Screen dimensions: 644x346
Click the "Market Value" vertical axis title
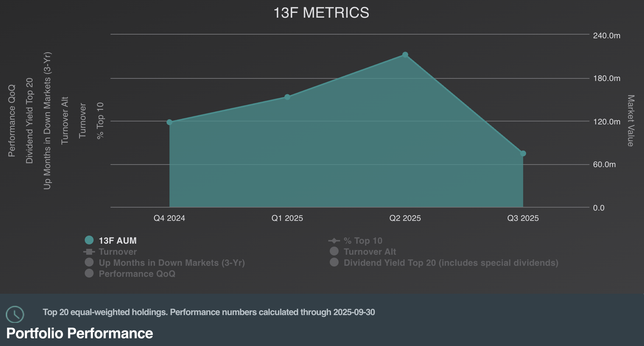coord(631,121)
